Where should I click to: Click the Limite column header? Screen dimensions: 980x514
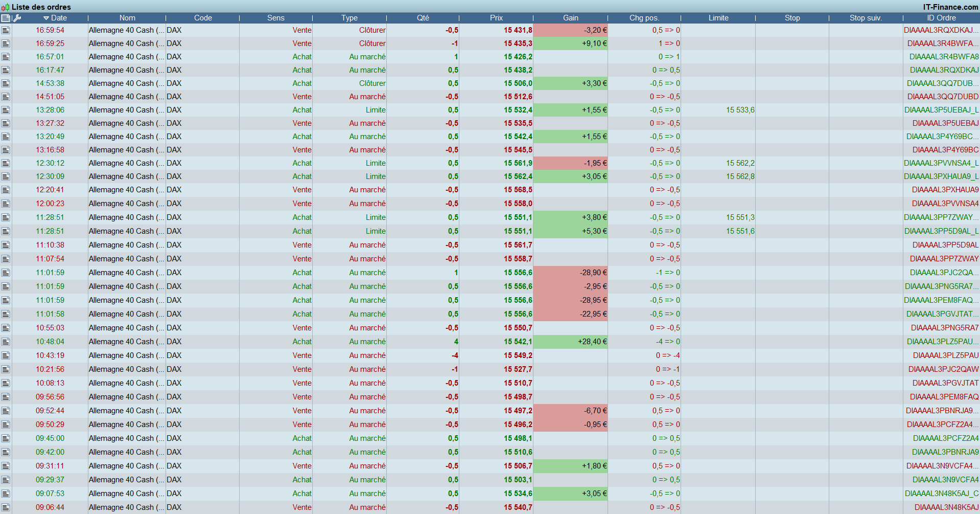[718, 18]
